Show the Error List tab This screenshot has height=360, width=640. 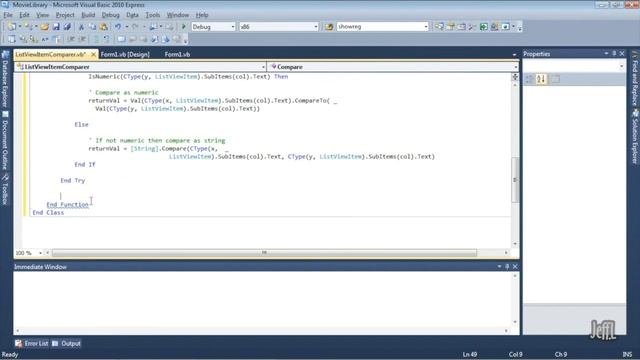pyautogui.click(x=32, y=343)
